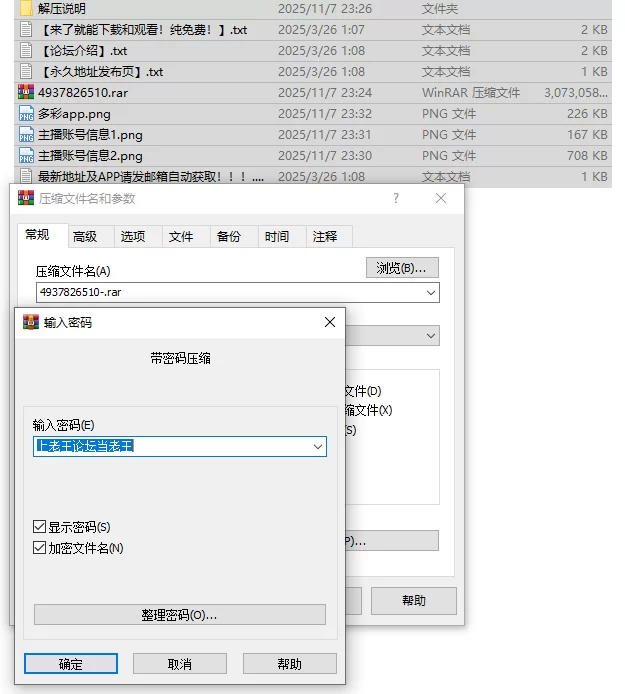
Task: Click the PNG icon of 主播账号信息2.png
Action: pyautogui.click(x=26, y=155)
